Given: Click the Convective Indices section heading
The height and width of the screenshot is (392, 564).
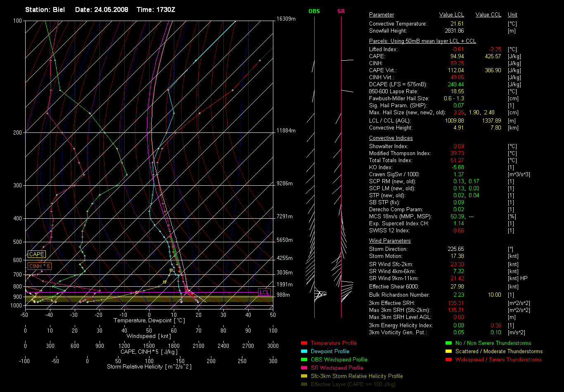Looking at the screenshot, I should [391, 138].
